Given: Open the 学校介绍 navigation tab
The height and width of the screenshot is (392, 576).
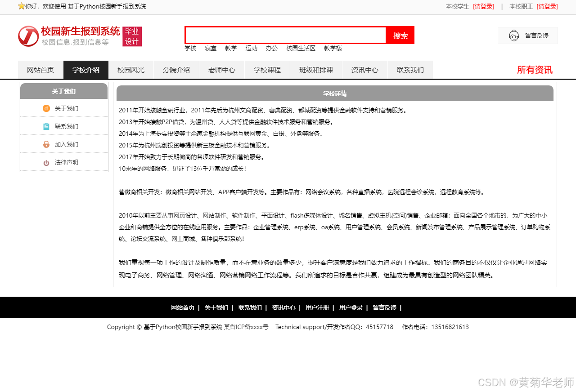Looking at the screenshot, I should pyautogui.click(x=86, y=70).
